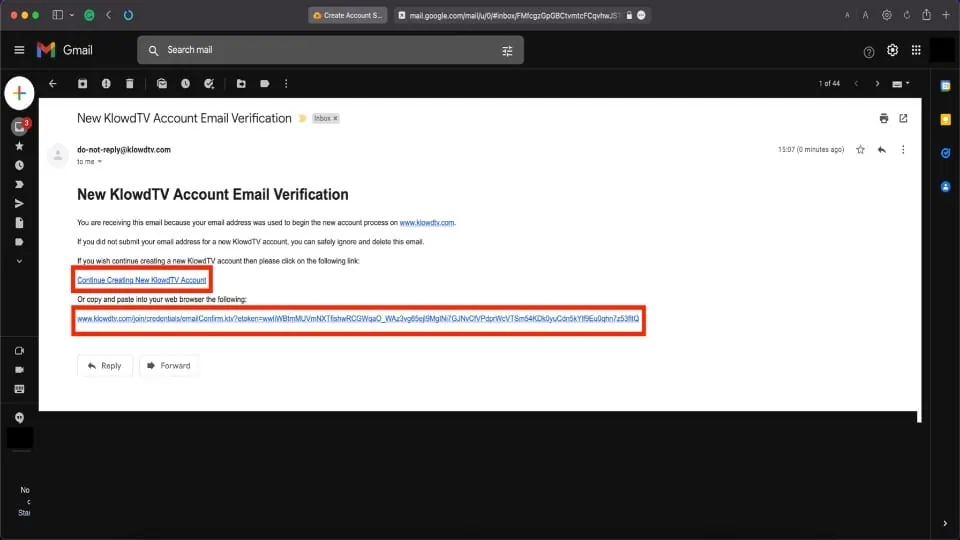Open Important in the sidebar
Viewport: 960px width, 540px height.
[x=19, y=184]
